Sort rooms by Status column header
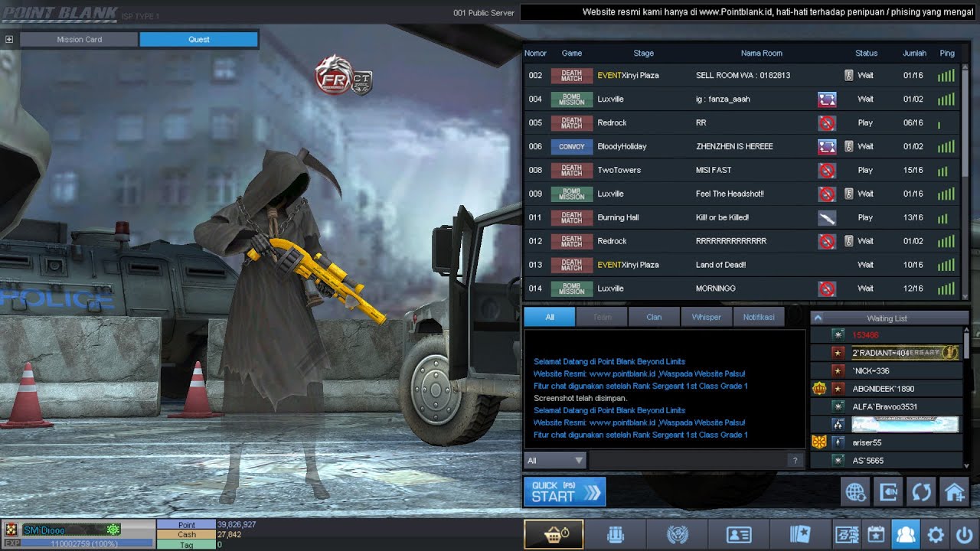 [x=866, y=54]
